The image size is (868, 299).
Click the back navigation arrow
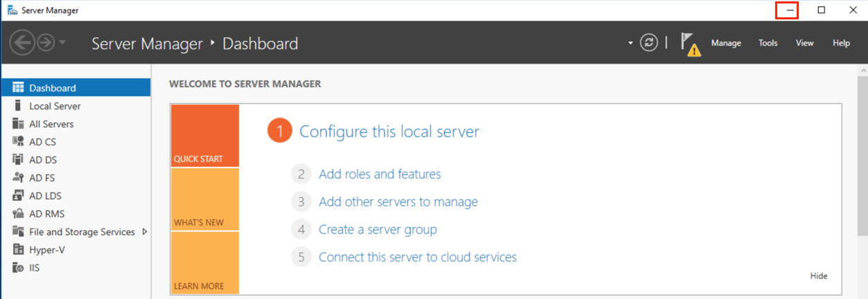coord(22,43)
